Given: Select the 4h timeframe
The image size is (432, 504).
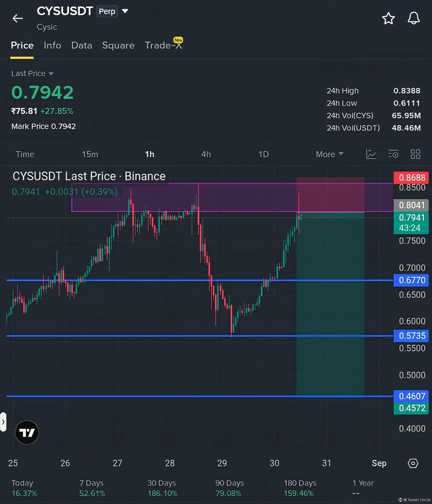Looking at the screenshot, I should 206,154.
